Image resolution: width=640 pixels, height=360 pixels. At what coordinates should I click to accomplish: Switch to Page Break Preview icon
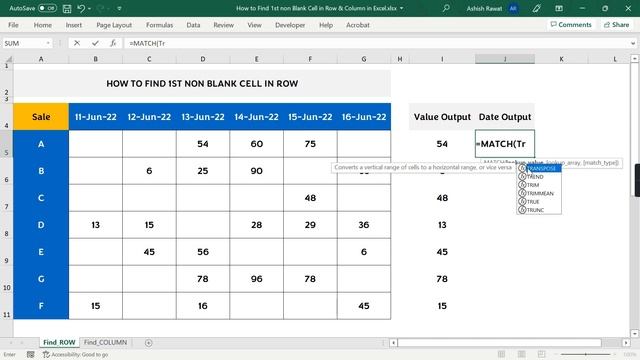541,354
